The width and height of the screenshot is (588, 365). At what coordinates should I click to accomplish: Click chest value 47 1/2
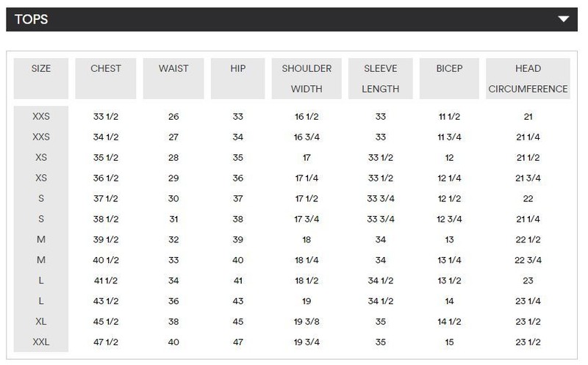(x=106, y=341)
